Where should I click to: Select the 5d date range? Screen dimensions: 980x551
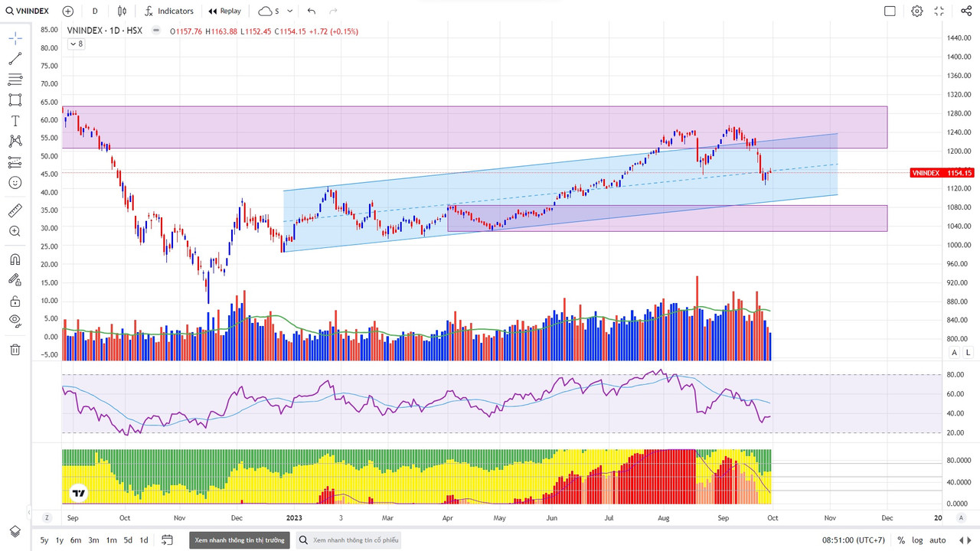[128, 540]
